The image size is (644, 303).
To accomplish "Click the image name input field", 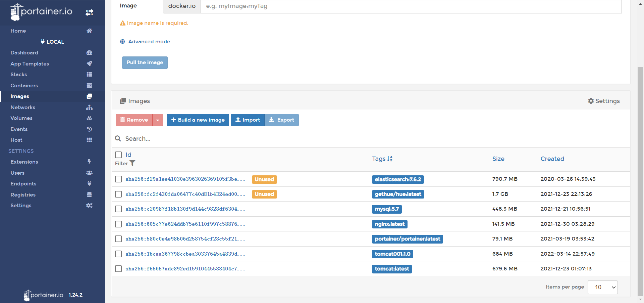I will click(411, 6).
